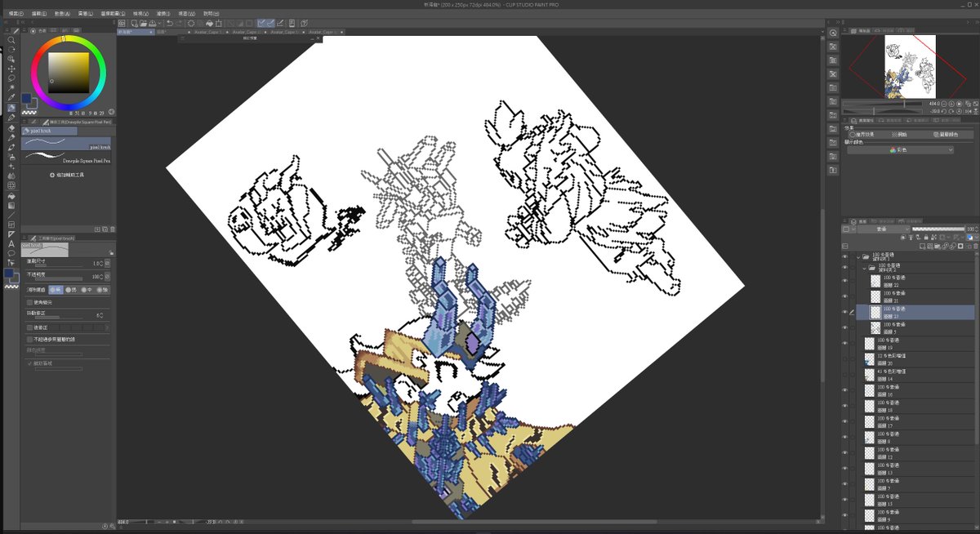The image size is (980, 534).
Task: Toggle the 不超過參照圖層的線 checkbox
Action: tap(29, 339)
